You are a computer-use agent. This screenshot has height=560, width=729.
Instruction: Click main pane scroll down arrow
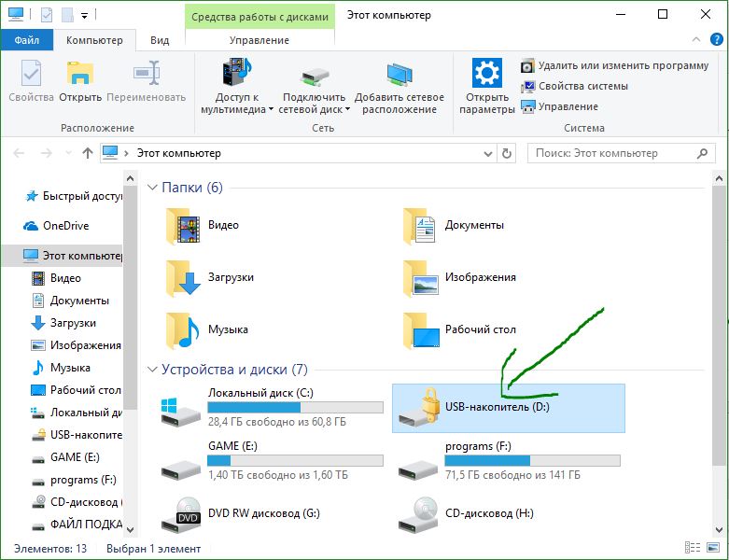[x=719, y=530]
